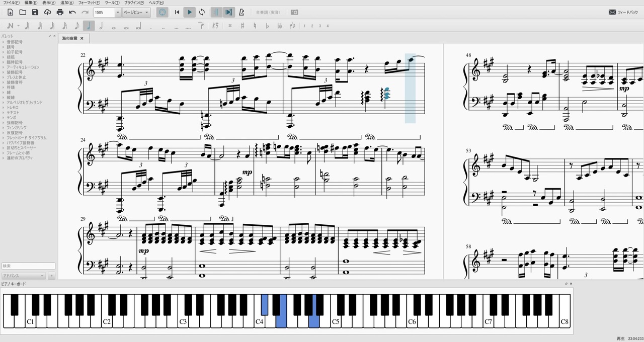The height and width of the screenshot is (342, 644).
Task: Toggle loop playback
Action: (x=202, y=12)
